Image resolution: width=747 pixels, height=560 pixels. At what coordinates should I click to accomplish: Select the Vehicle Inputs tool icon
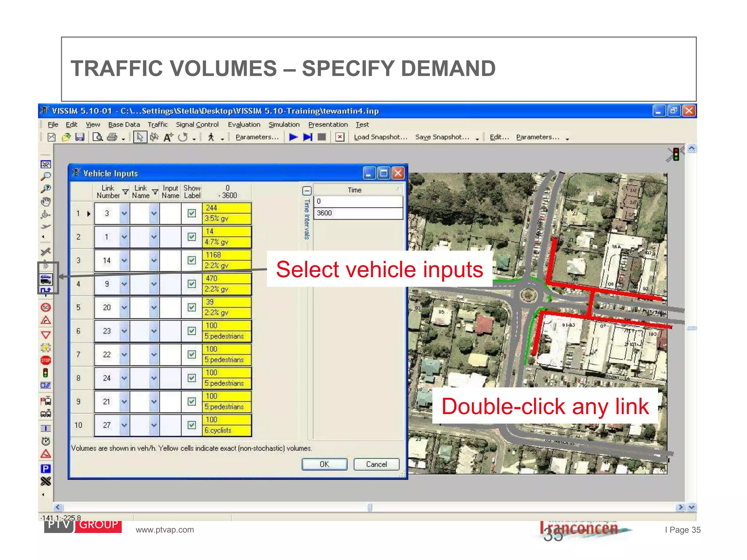point(46,280)
